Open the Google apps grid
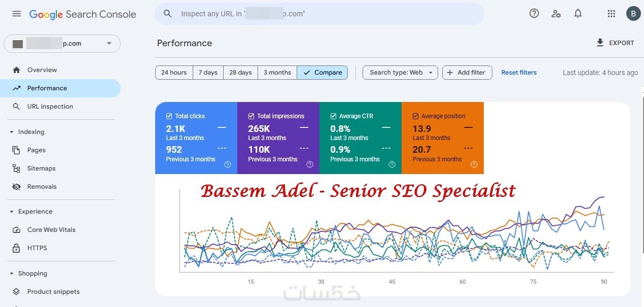This screenshot has width=644, height=307. 612,14
